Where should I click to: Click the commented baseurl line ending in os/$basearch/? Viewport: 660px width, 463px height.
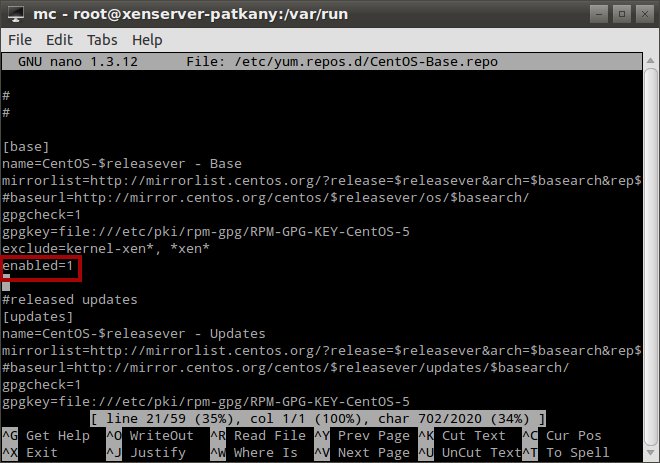(x=265, y=198)
